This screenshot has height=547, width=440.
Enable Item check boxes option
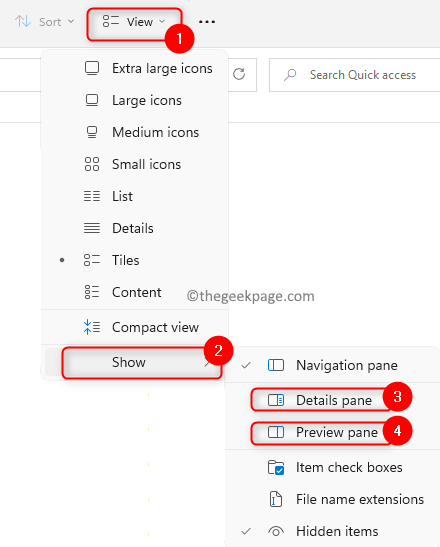333,467
